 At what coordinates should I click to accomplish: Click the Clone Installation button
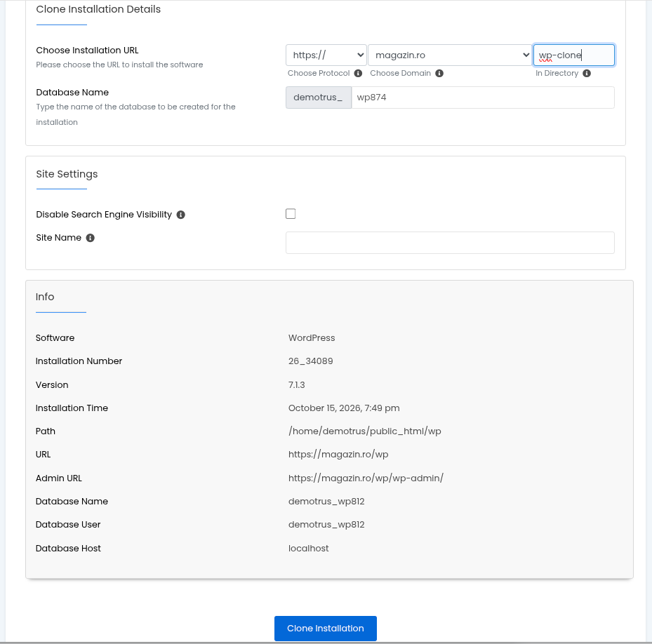pyautogui.click(x=326, y=628)
